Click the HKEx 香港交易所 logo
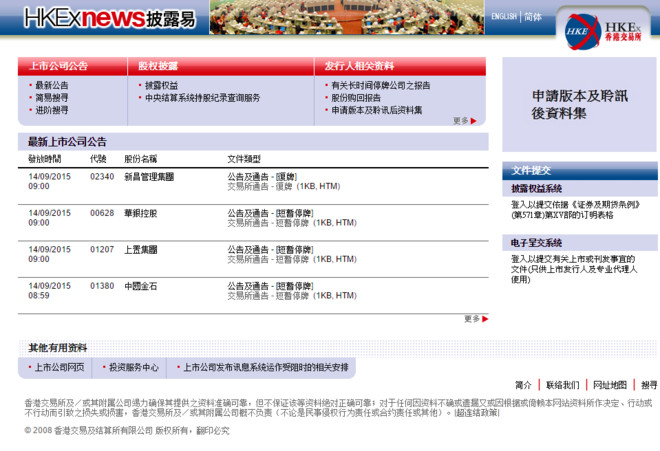The height and width of the screenshot is (451, 660). [603, 31]
